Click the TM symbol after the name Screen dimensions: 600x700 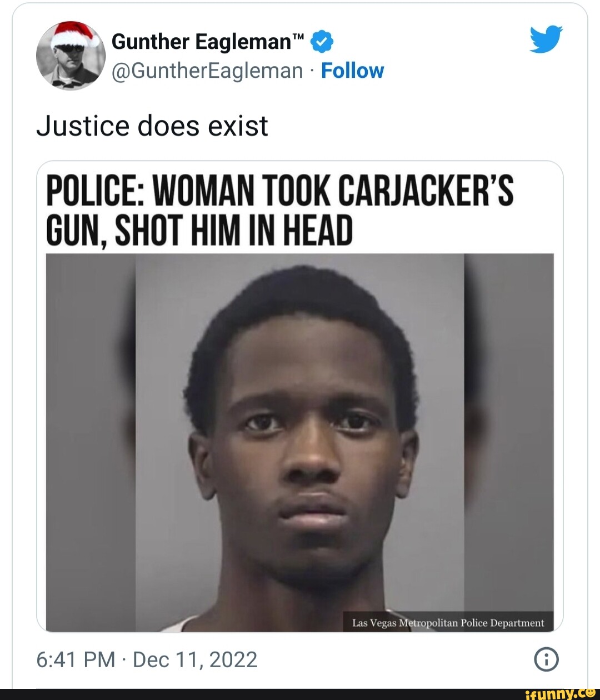[x=298, y=37]
